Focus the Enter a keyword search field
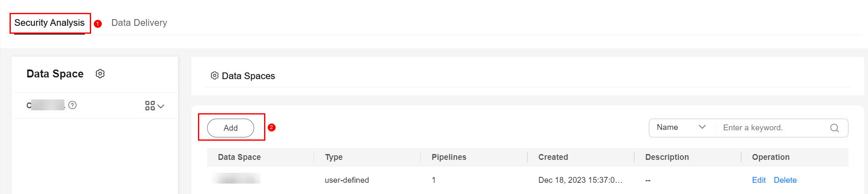868x194 pixels. pos(774,128)
